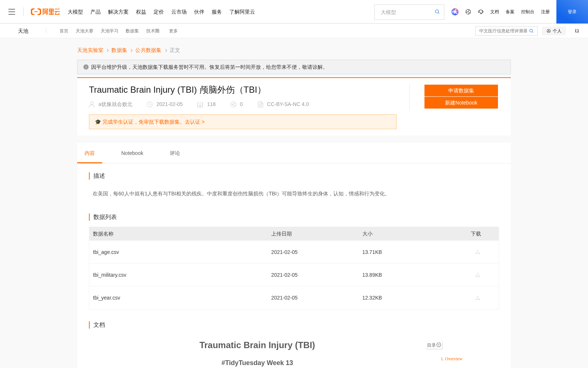The height and width of the screenshot is (368, 588).
Task: Click the share count icon near 0
Action: [x=233, y=105]
